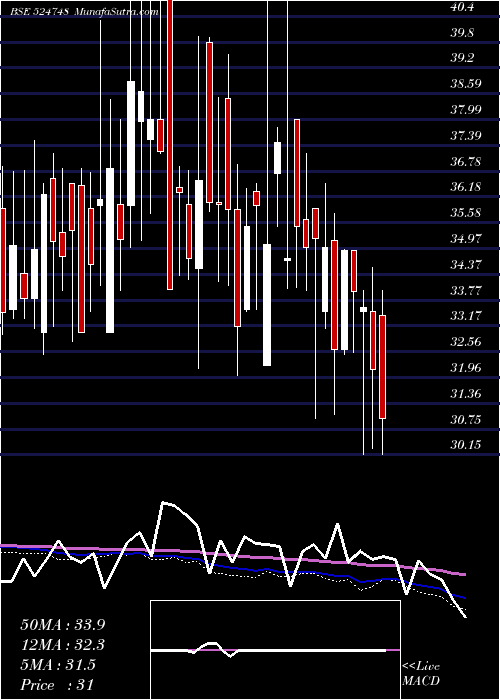Click inside the MACD indicator box
The width and height of the screenshot is (500, 700).
point(275,650)
